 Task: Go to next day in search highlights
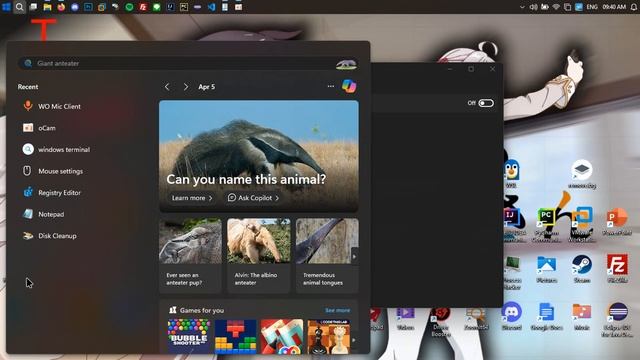click(186, 87)
